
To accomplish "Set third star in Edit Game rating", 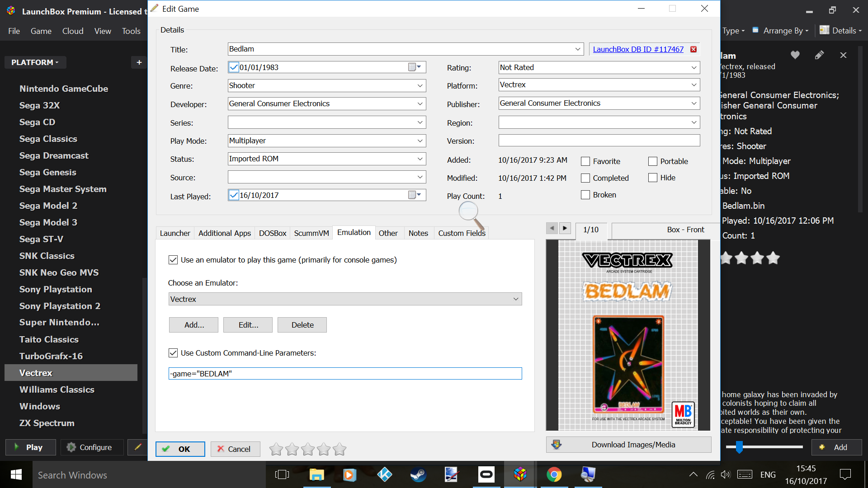I will (308, 449).
